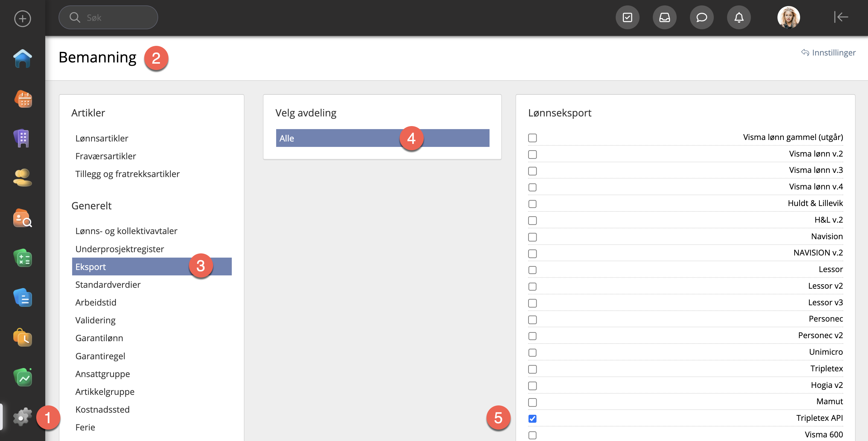
Task: Uncheck the Tripletex API checkbox
Action: [x=532, y=418]
